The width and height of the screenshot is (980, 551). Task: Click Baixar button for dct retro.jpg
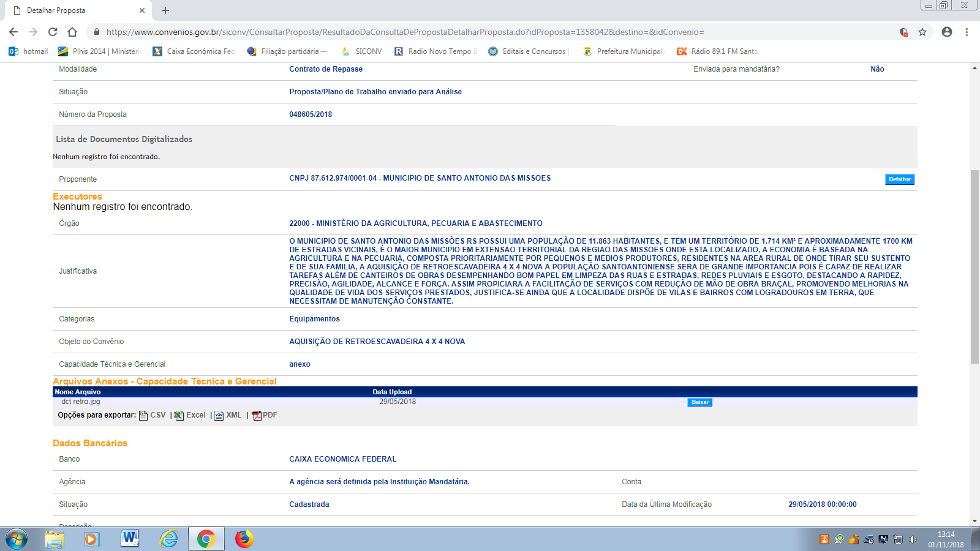tap(699, 402)
